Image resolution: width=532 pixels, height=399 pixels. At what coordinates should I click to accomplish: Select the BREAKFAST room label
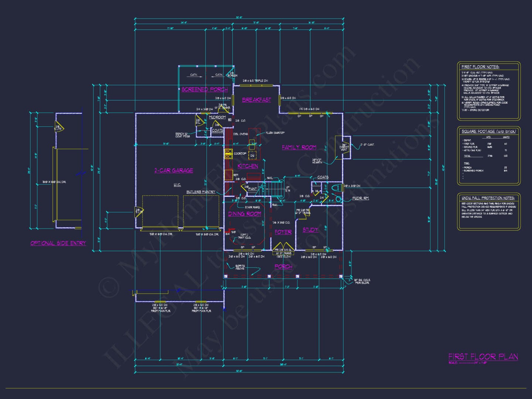pyautogui.click(x=256, y=100)
